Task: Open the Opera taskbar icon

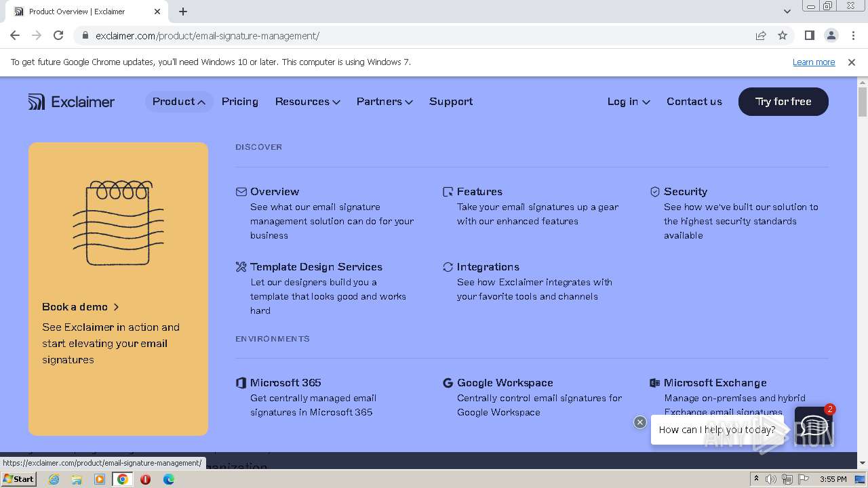Action: click(145, 479)
